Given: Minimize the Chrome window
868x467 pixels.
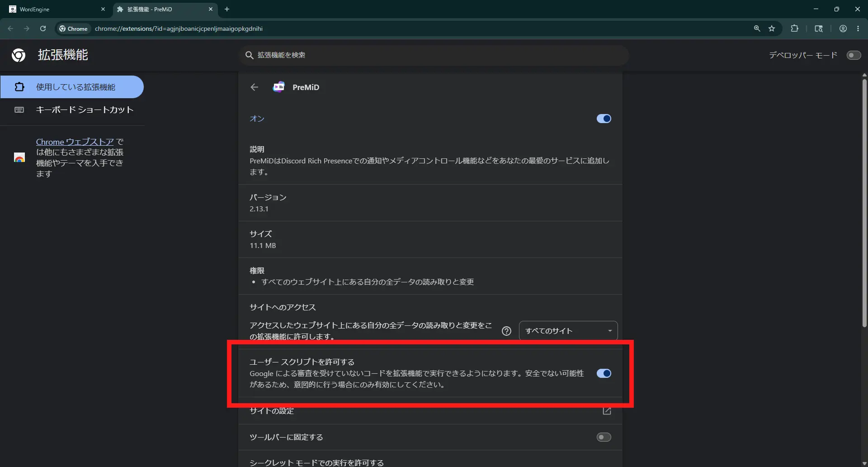Looking at the screenshot, I should tap(816, 9).
